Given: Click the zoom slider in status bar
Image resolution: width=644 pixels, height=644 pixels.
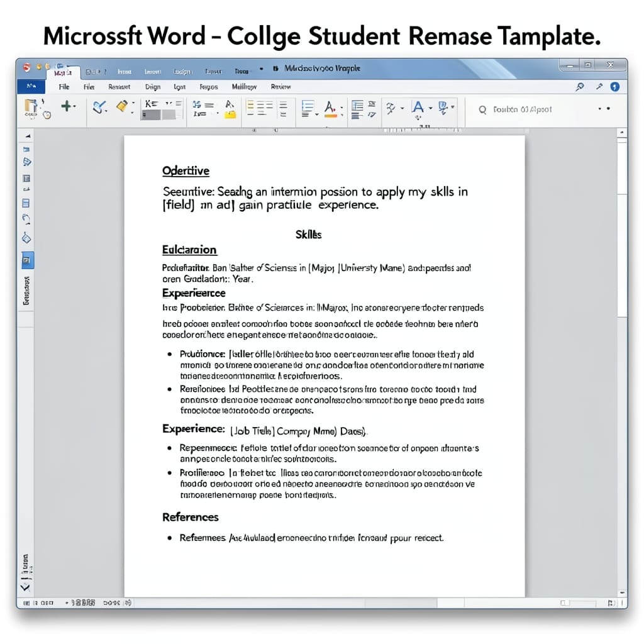Looking at the screenshot, I should [x=579, y=603].
